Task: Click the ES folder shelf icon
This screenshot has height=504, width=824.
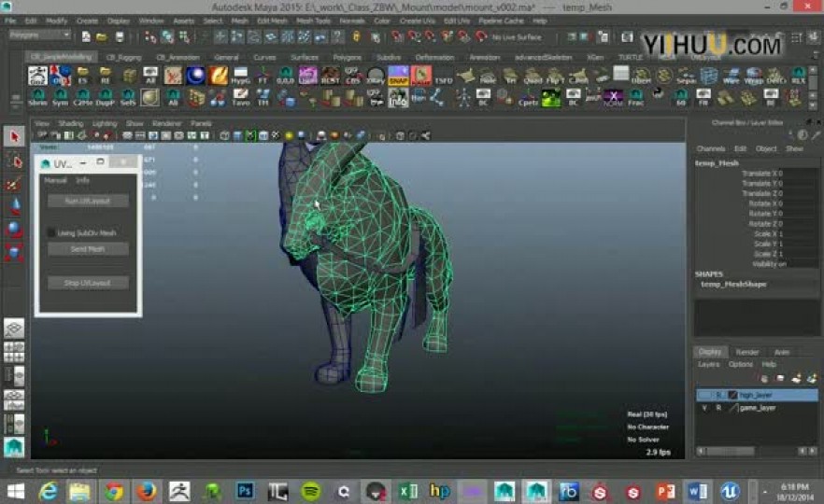Action: pos(82,75)
